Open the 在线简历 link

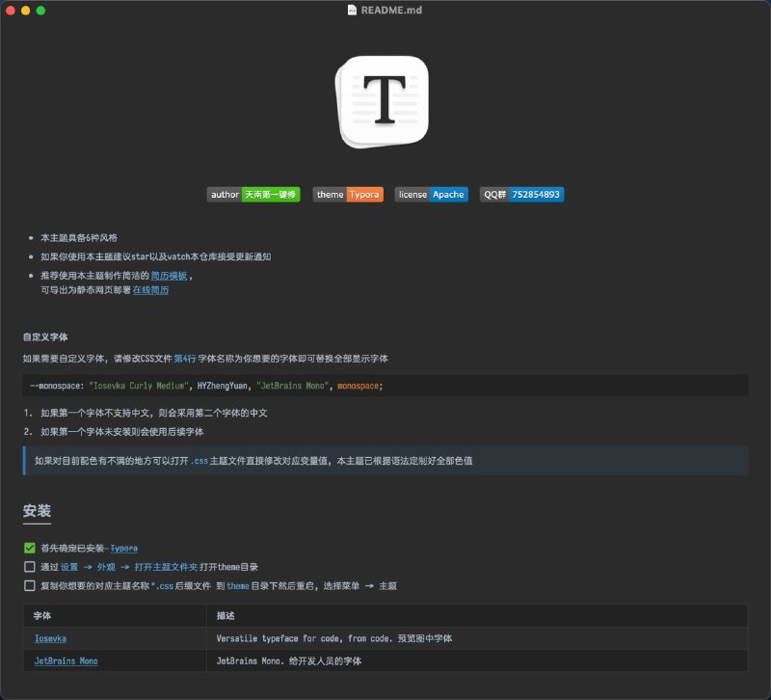(150, 290)
